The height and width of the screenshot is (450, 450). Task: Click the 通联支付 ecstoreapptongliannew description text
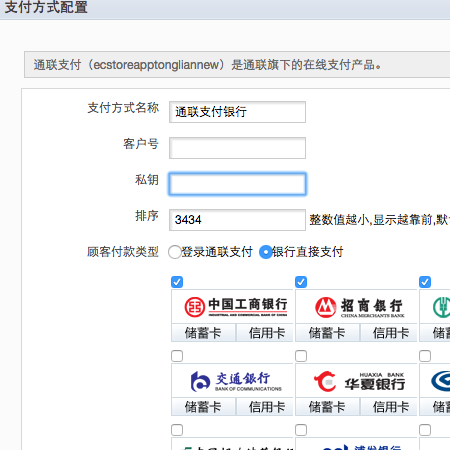[x=207, y=65]
